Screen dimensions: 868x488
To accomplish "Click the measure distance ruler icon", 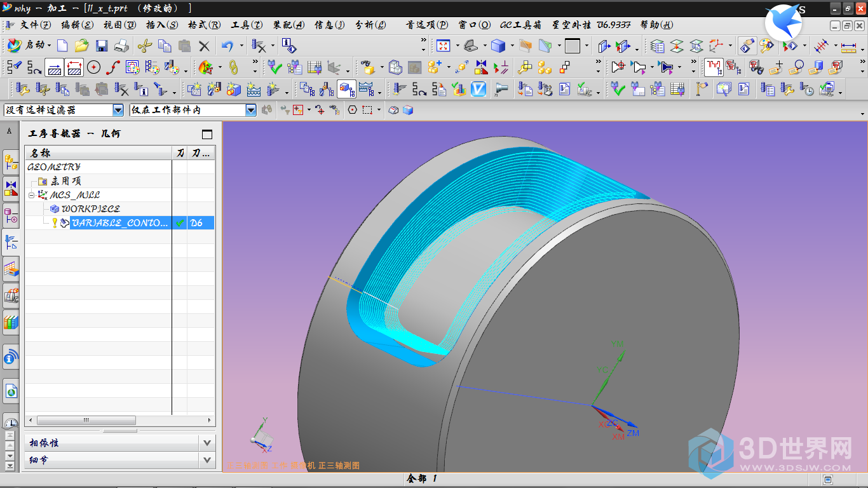I will point(849,46).
